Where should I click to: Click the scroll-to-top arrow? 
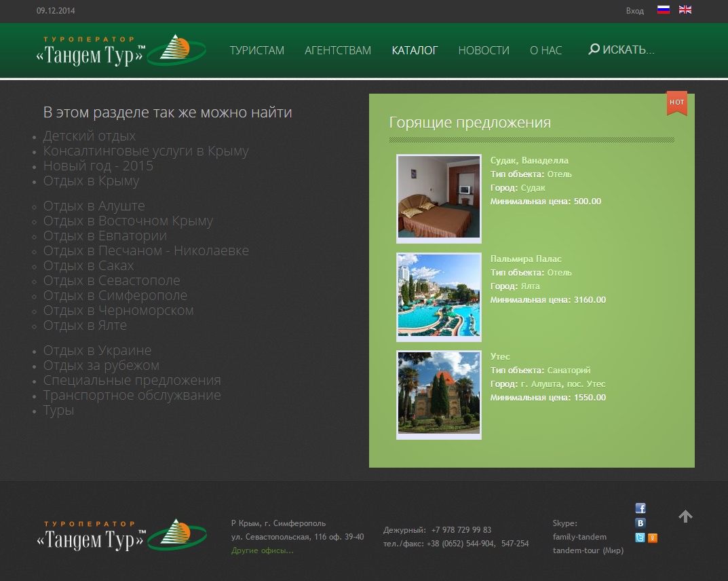[685, 517]
